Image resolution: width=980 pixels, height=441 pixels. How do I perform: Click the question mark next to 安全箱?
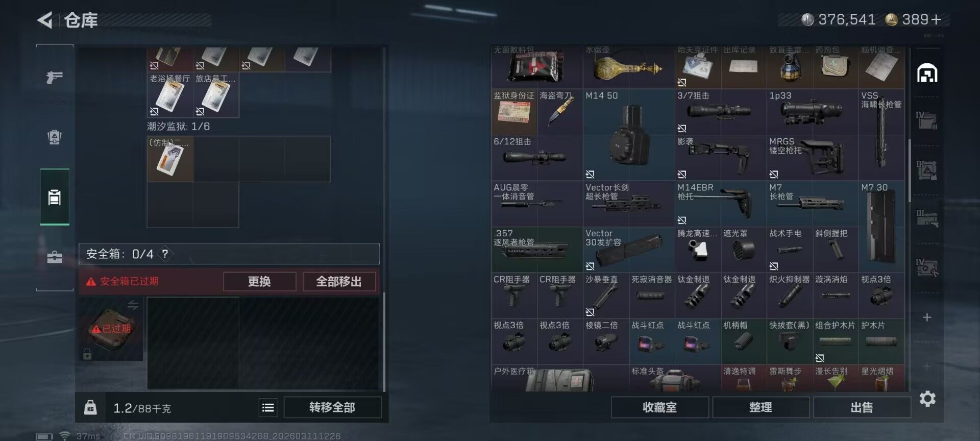click(x=165, y=254)
